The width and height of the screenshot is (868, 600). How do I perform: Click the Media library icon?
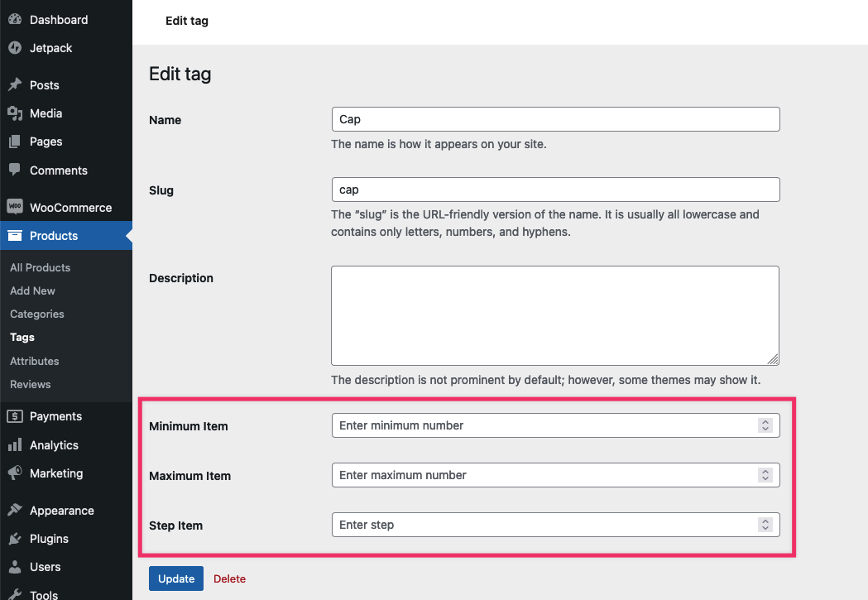15,113
